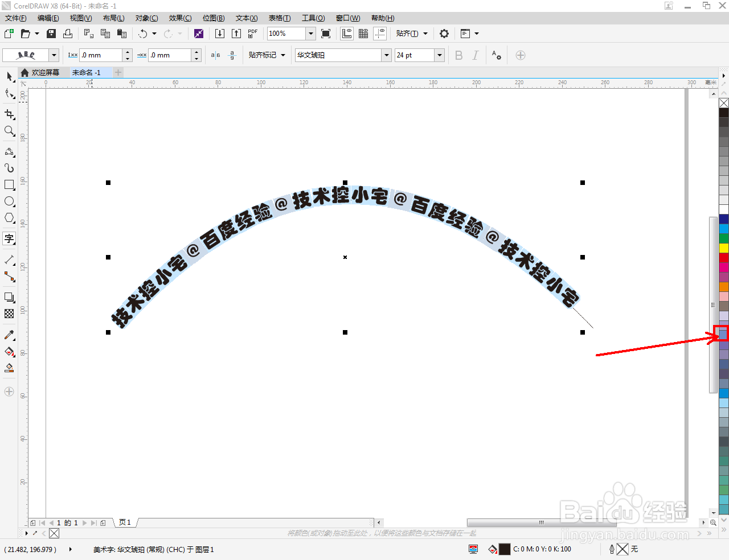Select the Pick tool arrow
Screen dimensions: 729x560
(9, 76)
